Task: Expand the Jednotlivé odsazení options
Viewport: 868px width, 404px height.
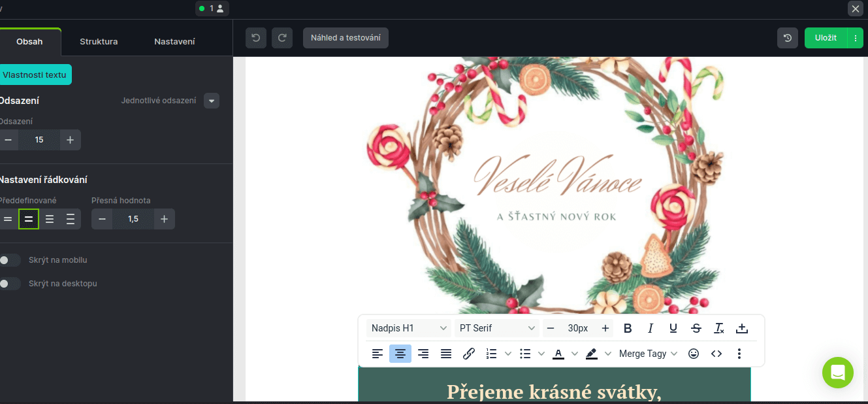Action: point(211,101)
